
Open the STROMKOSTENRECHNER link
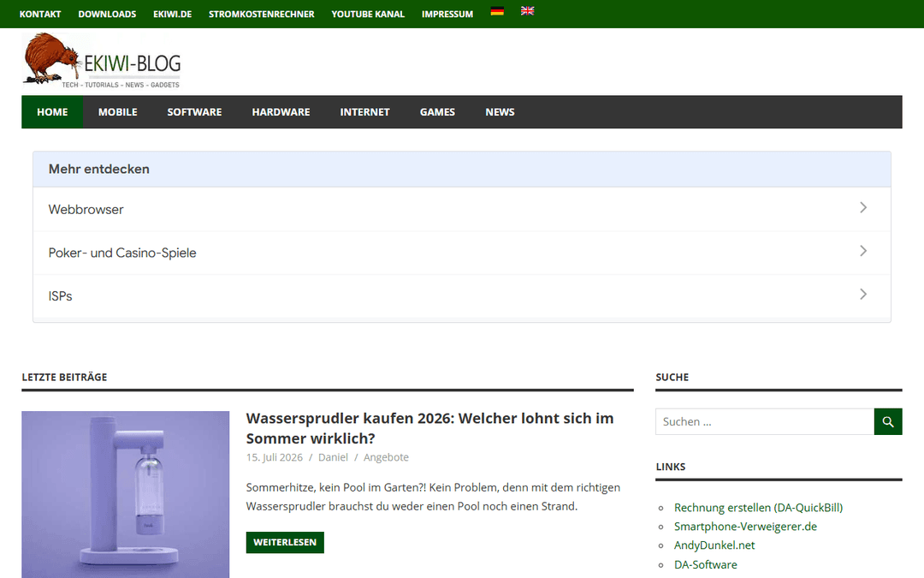pos(262,15)
